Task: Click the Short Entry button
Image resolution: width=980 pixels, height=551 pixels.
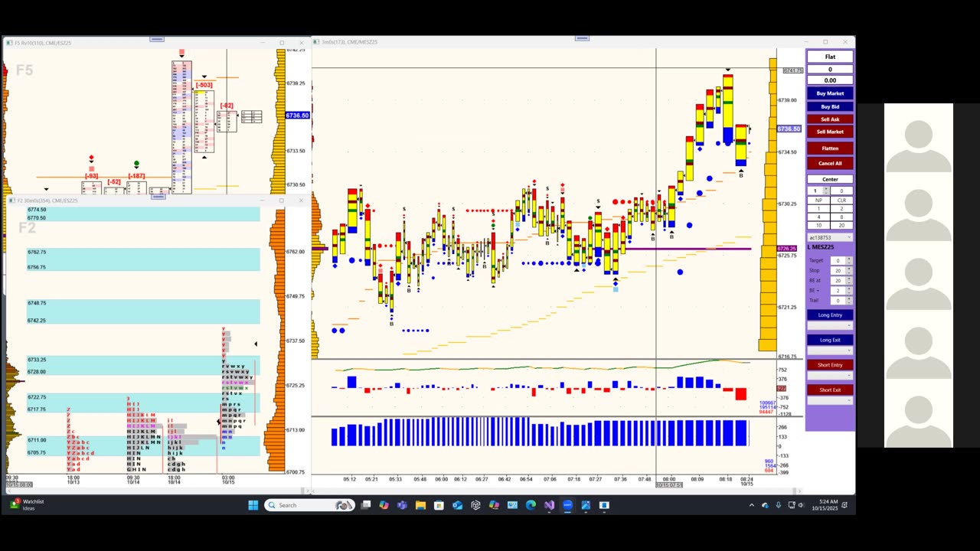Action: pyautogui.click(x=830, y=365)
